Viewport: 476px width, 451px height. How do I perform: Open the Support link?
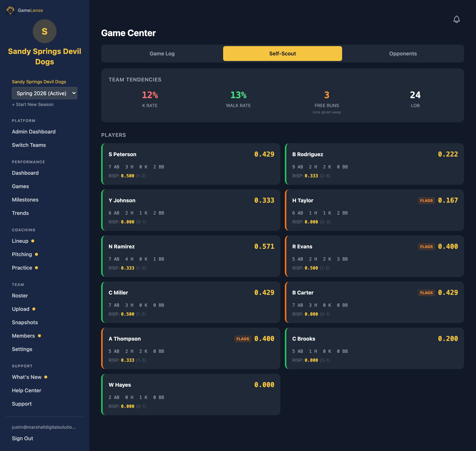click(x=22, y=404)
